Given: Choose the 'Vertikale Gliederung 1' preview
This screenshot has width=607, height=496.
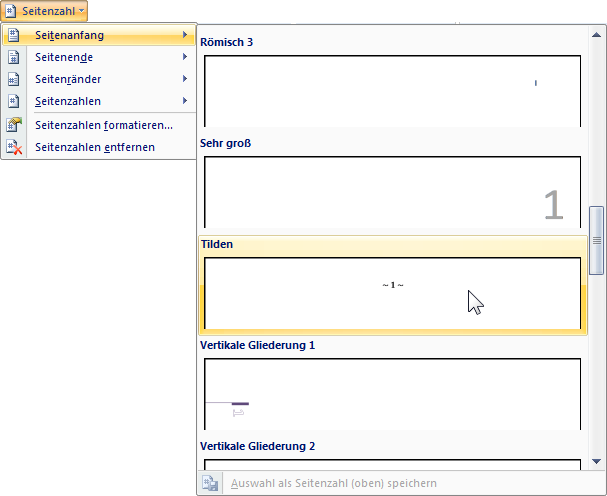Looking at the screenshot, I should tap(392, 393).
